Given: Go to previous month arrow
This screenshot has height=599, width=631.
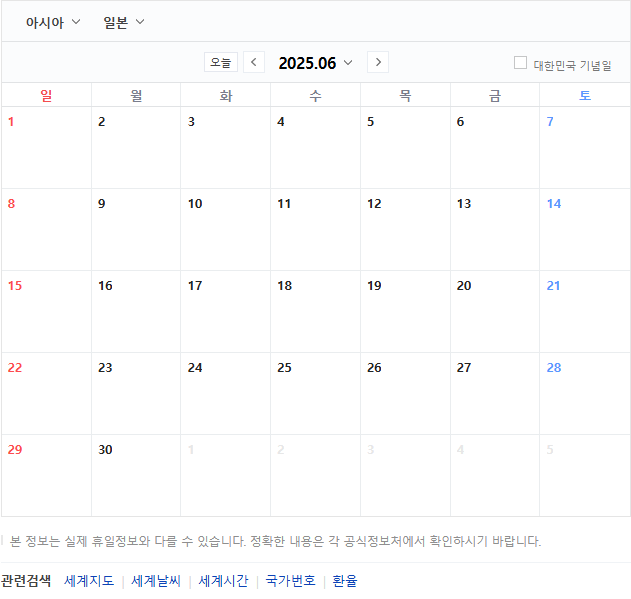Looking at the screenshot, I should pyautogui.click(x=254, y=62).
